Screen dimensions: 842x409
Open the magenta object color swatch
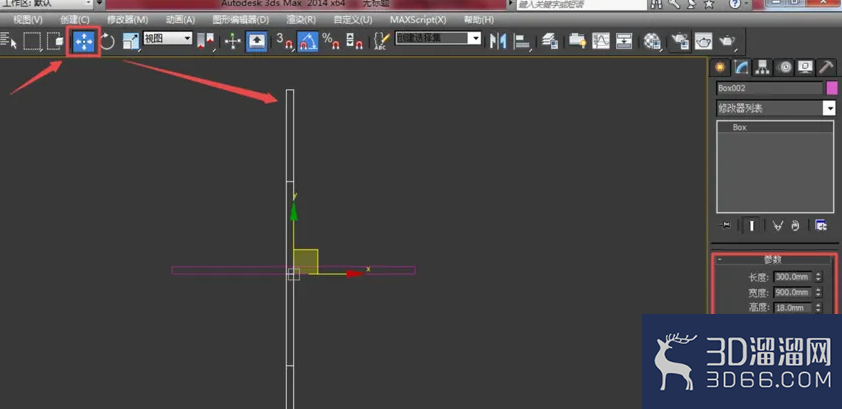pyautogui.click(x=832, y=88)
